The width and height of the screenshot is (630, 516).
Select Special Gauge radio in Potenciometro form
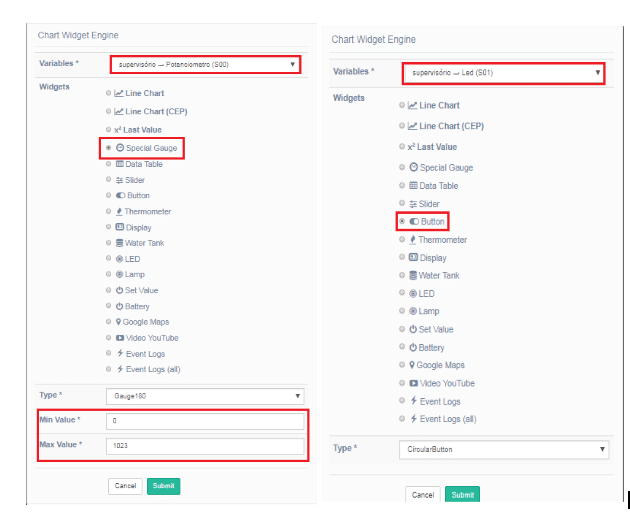[x=107, y=147]
